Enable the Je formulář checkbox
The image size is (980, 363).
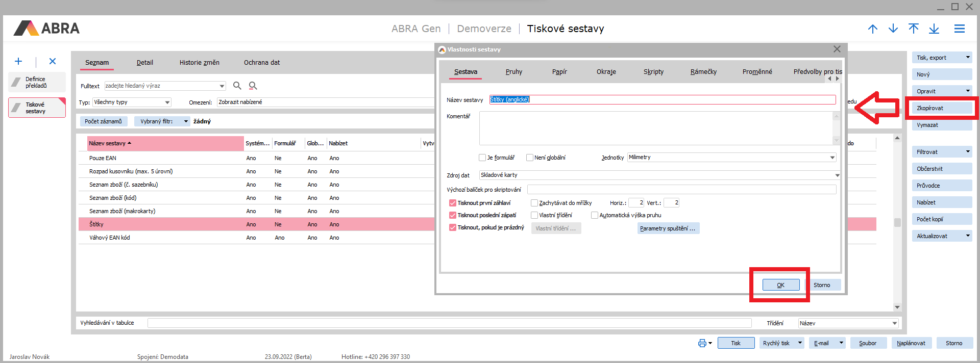482,158
